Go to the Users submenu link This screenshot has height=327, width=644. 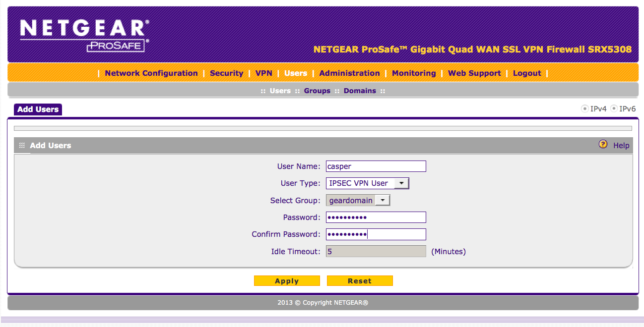[280, 91]
